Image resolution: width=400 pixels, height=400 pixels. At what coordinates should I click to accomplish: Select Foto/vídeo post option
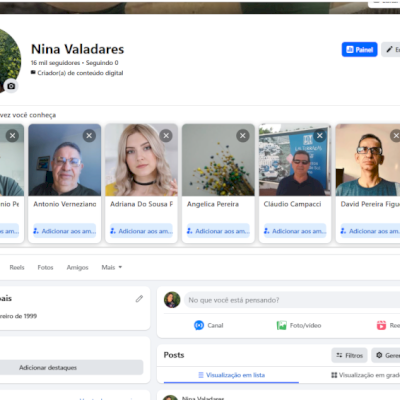click(x=299, y=325)
